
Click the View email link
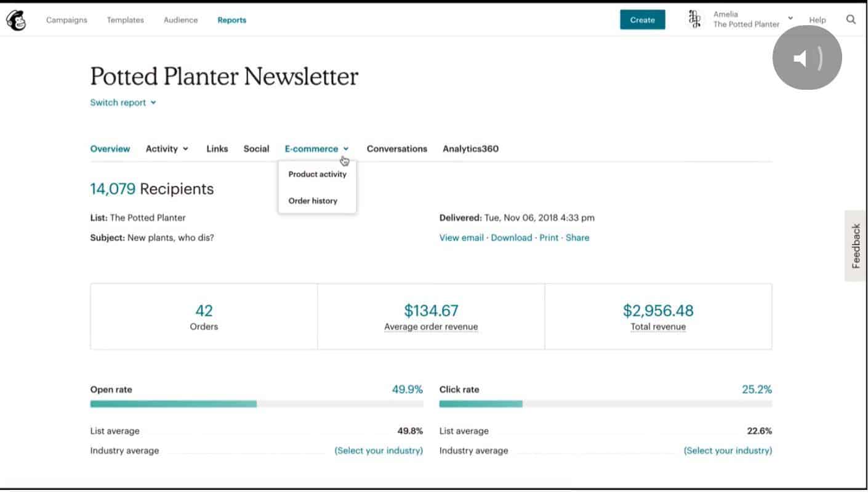[x=461, y=238]
